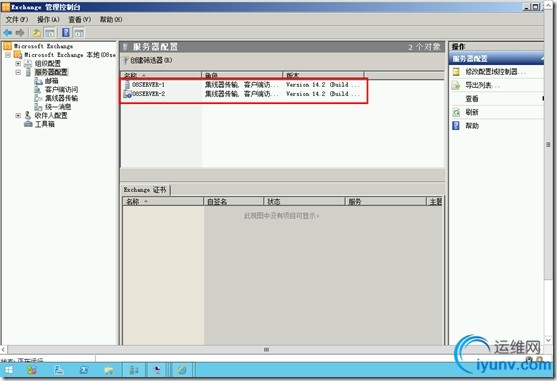Select 邮箱 under 服务器配置
This screenshot has width=557, height=381.
(x=52, y=81)
